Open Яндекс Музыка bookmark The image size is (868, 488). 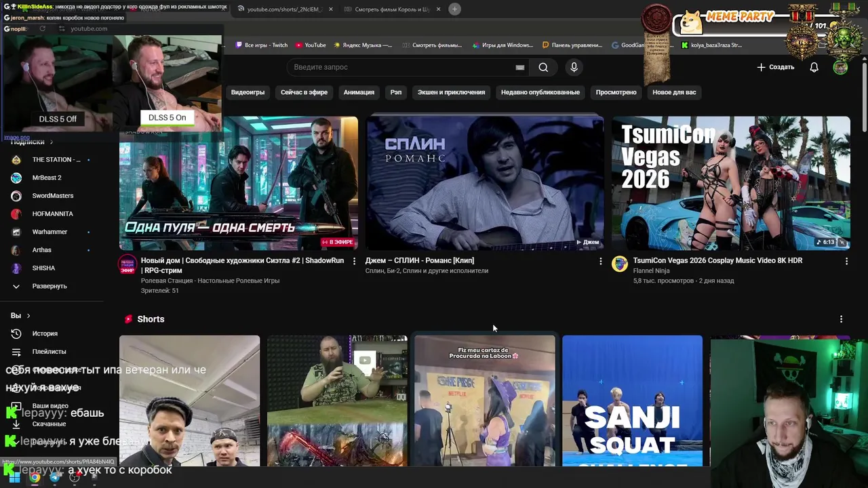click(363, 45)
